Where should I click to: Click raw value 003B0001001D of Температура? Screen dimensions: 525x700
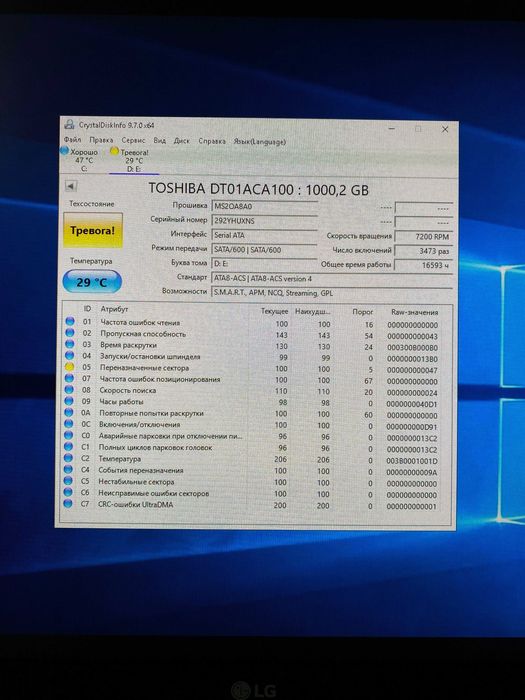(x=412, y=461)
